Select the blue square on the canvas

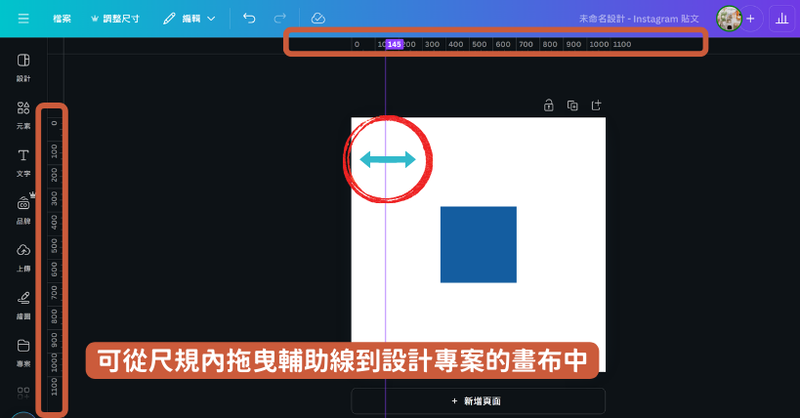click(478, 244)
